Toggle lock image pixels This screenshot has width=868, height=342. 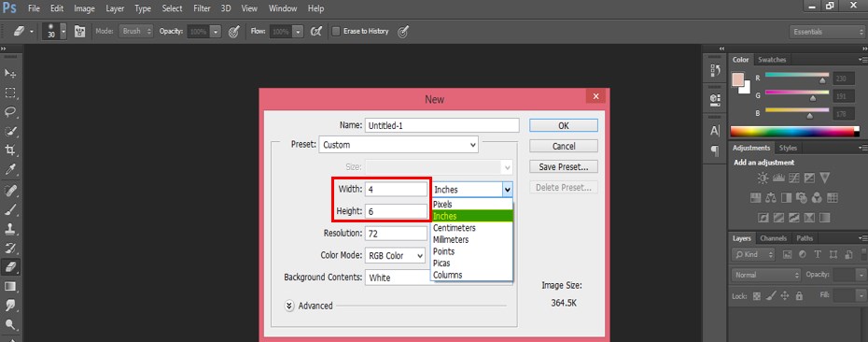pos(771,296)
